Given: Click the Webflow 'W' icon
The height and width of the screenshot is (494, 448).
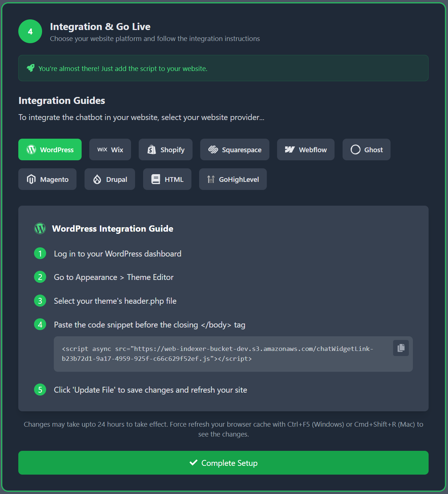Looking at the screenshot, I should click(290, 149).
